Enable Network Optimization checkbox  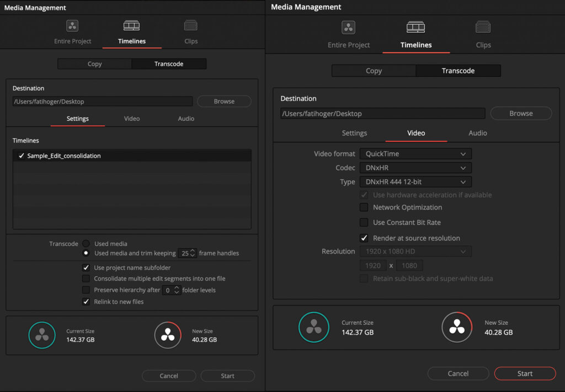pyautogui.click(x=364, y=207)
